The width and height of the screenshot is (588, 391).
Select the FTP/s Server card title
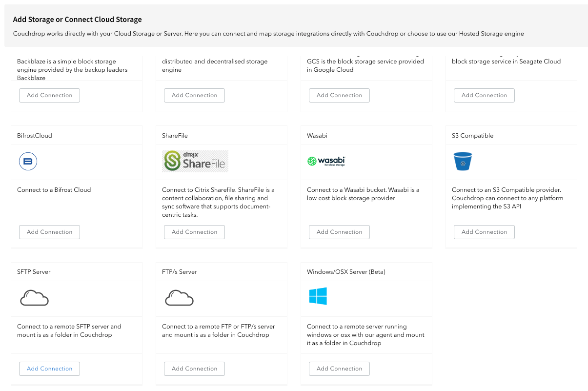tap(180, 272)
